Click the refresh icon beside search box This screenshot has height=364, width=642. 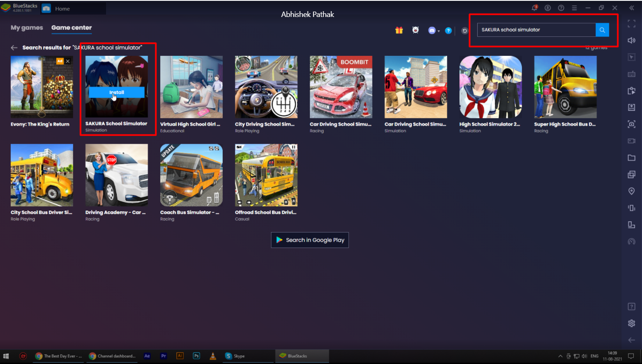coord(464,31)
